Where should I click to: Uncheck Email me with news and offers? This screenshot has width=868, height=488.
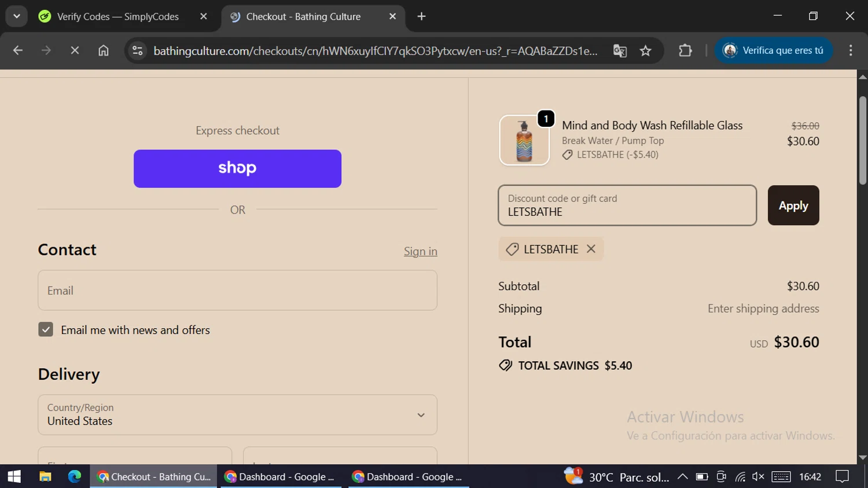pyautogui.click(x=46, y=329)
